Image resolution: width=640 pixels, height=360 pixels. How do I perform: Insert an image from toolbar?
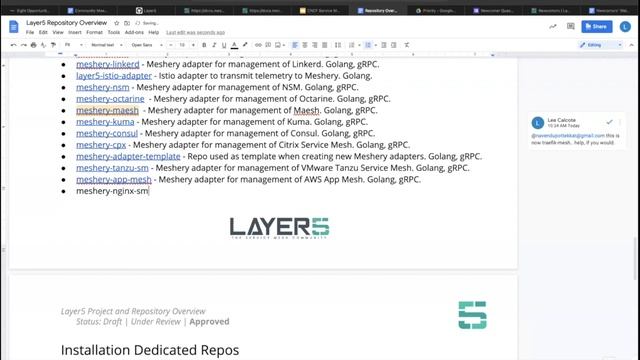278,45
